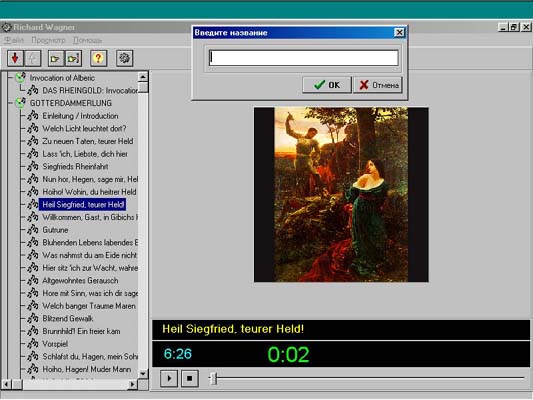Image resolution: width=533 pixels, height=400 pixels.
Task: Confirm the dialog with OK
Action: coord(327,85)
